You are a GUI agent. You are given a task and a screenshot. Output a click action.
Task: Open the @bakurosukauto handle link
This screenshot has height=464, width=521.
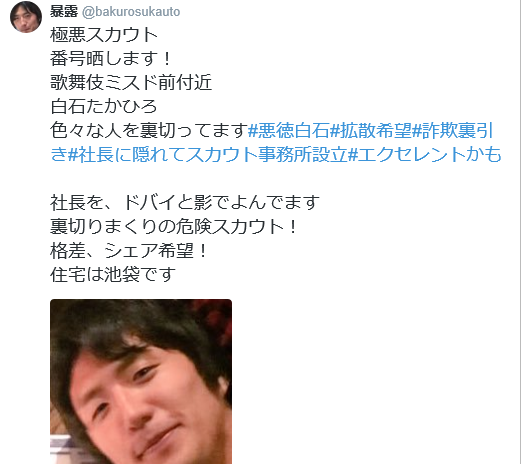click(131, 12)
